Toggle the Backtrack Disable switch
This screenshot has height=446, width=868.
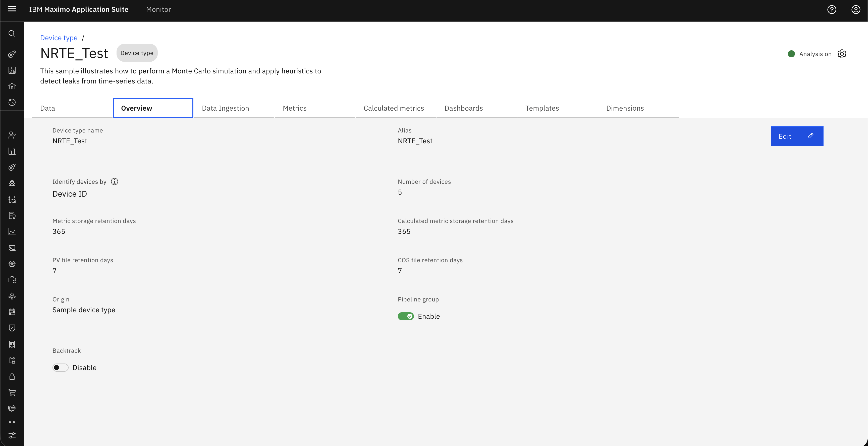60,368
